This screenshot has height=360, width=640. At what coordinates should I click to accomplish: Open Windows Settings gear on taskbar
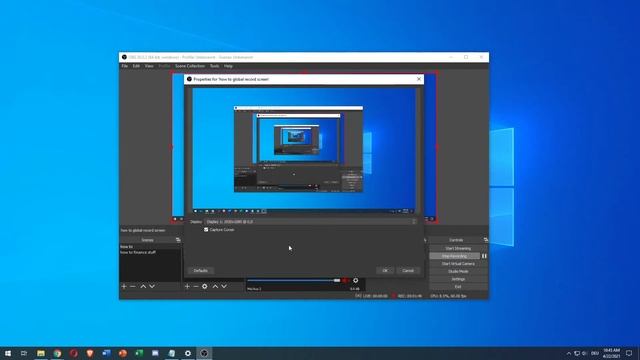pos(188,353)
